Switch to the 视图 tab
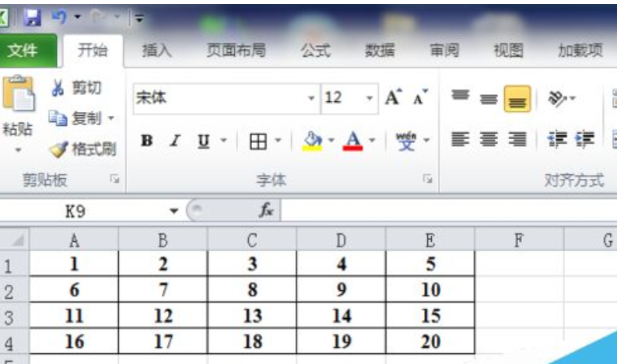This screenshot has width=617, height=364. [x=508, y=51]
